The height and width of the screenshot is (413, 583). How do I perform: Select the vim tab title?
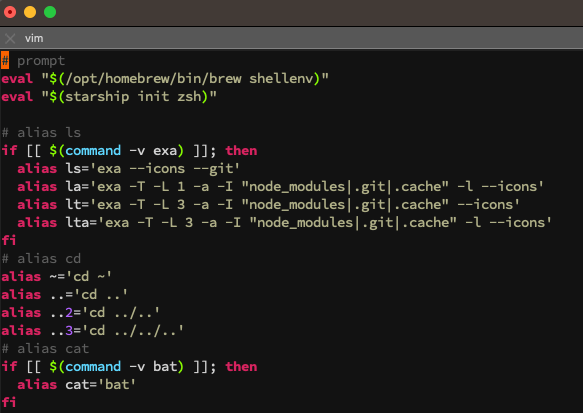34,38
